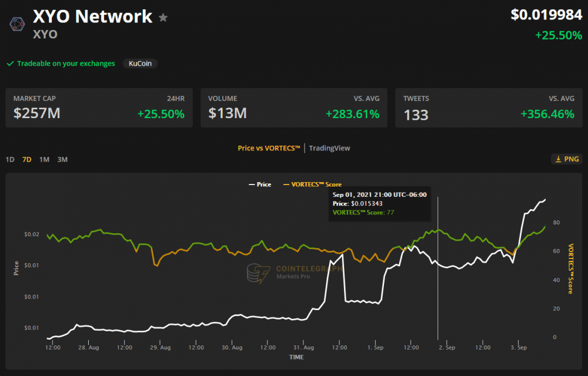Click the 80 VORTECS axis value
This screenshot has width=588, height=376.
coord(556,223)
